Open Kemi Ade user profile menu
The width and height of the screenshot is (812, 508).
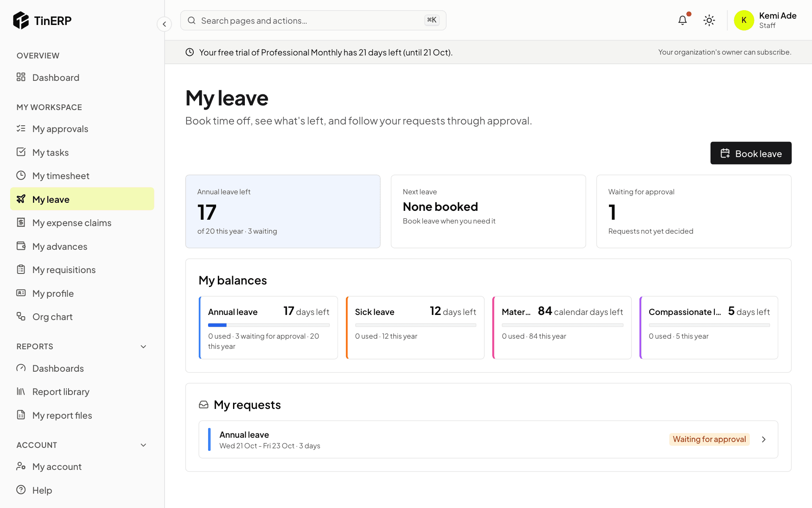766,20
